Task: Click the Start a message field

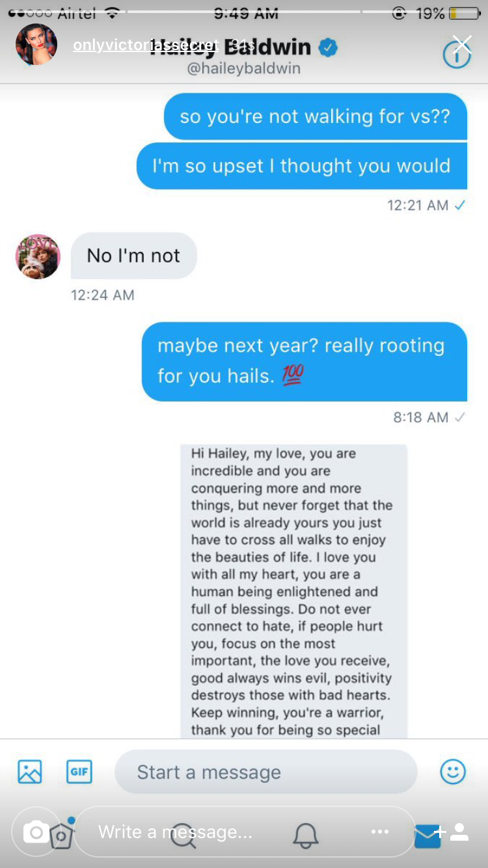Action: 265,772
